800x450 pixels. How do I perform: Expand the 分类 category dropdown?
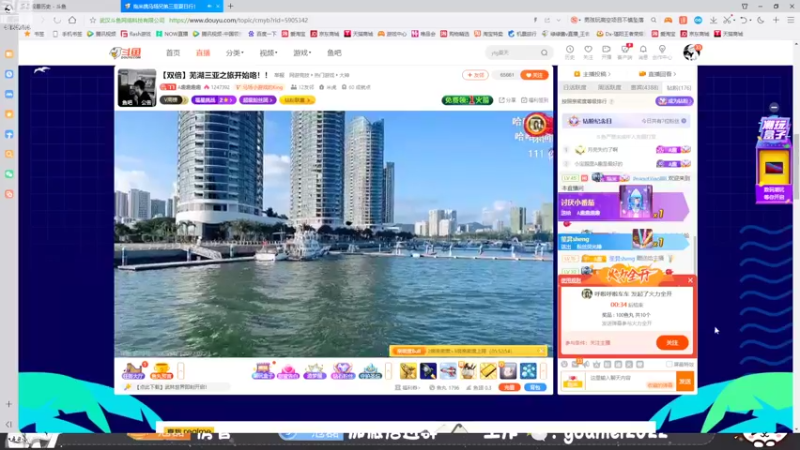(235, 53)
